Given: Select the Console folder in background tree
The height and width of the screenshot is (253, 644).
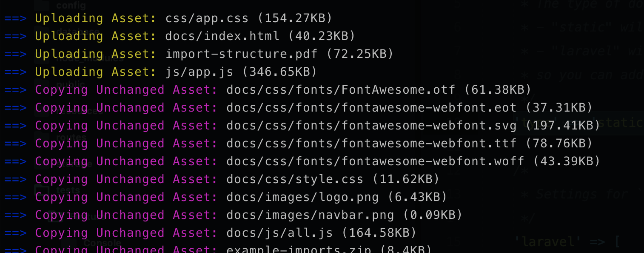Looking at the screenshot, I should click(102, 243).
